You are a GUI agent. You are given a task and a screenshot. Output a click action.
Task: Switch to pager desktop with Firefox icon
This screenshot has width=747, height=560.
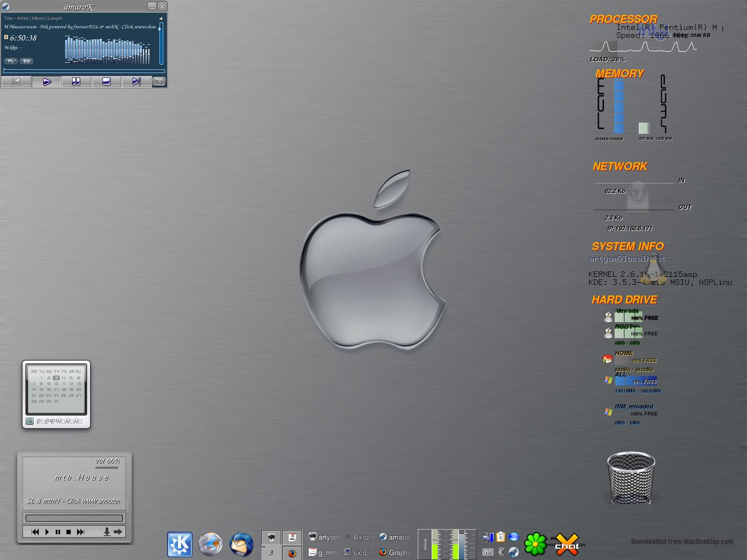292,553
